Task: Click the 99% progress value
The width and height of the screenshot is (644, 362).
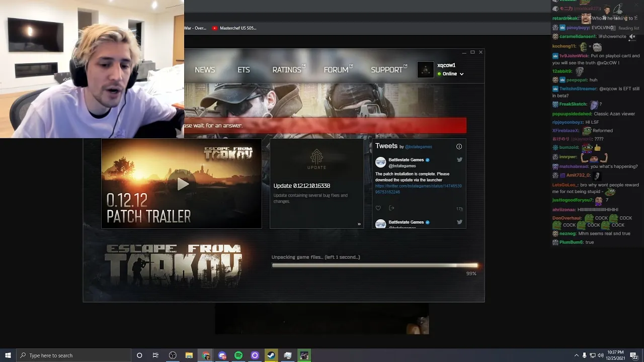Action: (471, 274)
